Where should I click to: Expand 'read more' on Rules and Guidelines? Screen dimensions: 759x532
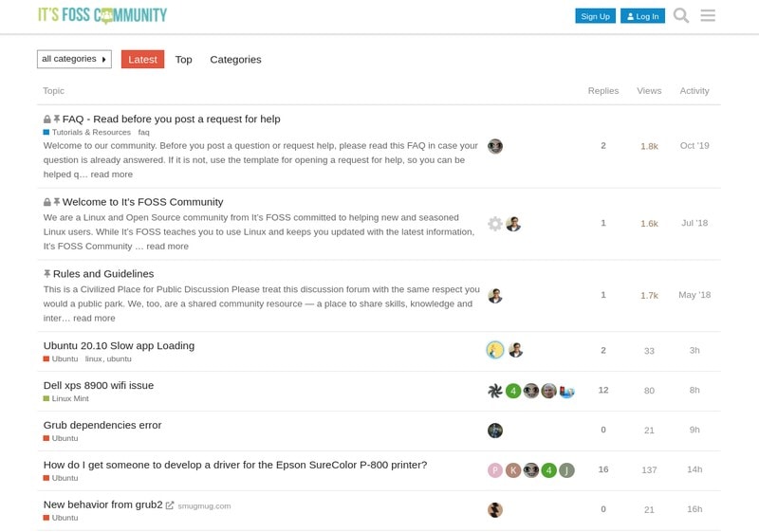(94, 319)
